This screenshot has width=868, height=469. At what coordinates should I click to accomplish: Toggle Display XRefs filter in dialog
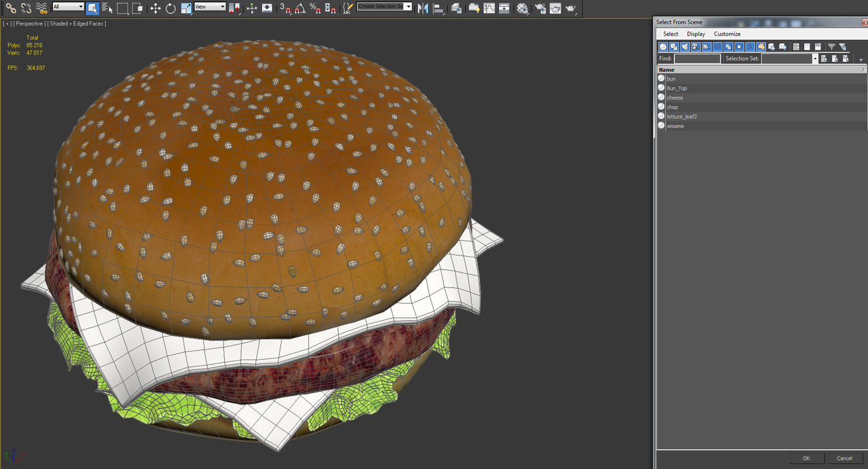(739, 47)
